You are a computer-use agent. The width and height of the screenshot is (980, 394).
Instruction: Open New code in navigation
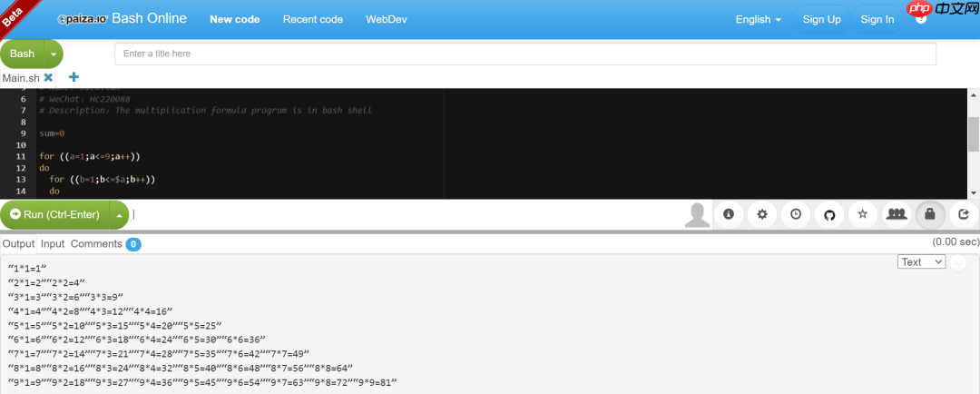coord(235,19)
